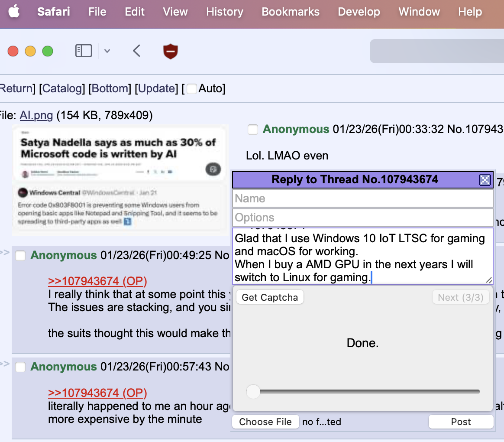The width and height of the screenshot is (504, 442).
Task: Open the Bookmarks menu
Action: [291, 12]
